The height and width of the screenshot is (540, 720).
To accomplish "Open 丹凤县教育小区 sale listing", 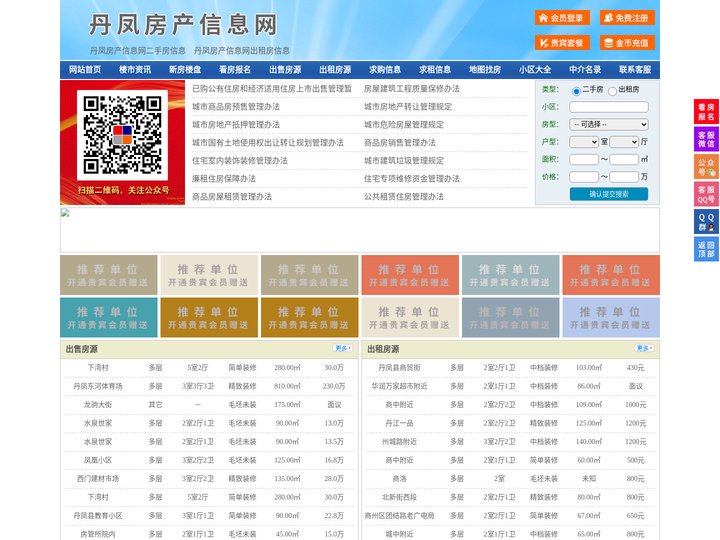I will tap(98, 516).
